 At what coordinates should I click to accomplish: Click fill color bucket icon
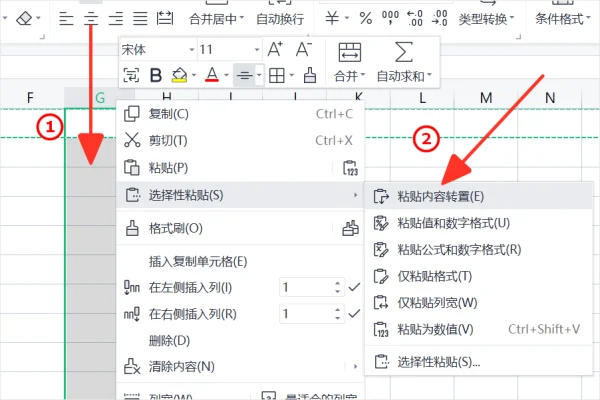tap(179, 75)
